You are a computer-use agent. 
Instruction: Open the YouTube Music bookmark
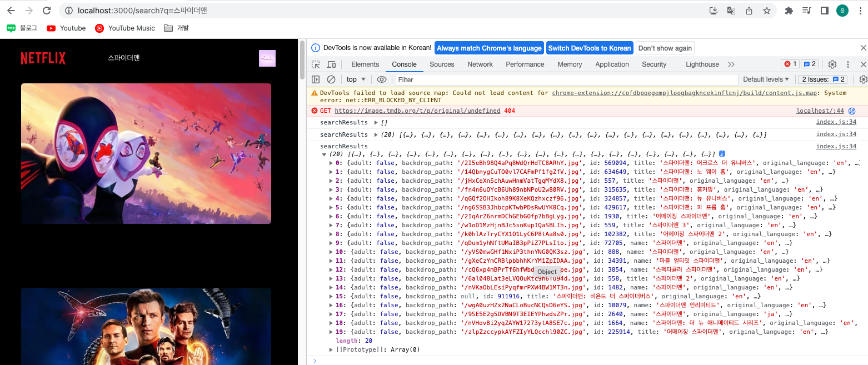click(125, 28)
